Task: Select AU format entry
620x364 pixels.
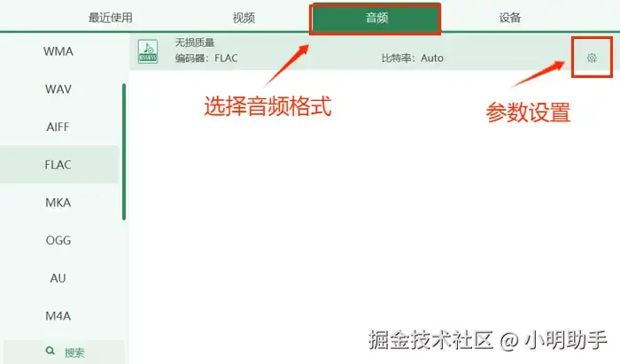Action: pyautogui.click(x=58, y=278)
